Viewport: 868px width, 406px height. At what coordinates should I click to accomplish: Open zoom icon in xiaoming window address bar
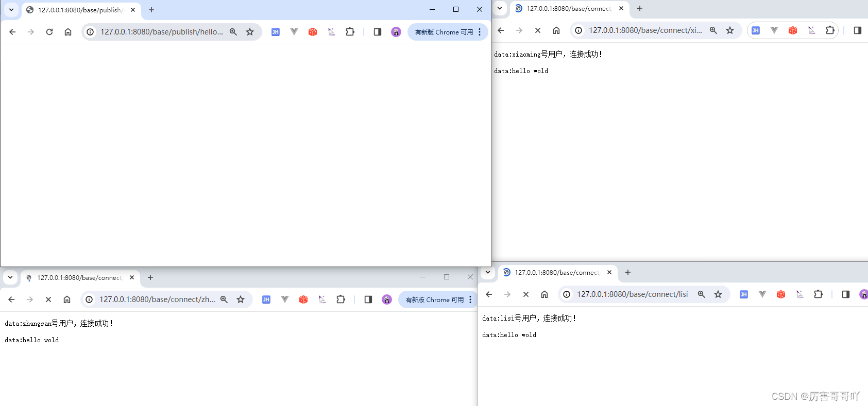click(x=713, y=30)
